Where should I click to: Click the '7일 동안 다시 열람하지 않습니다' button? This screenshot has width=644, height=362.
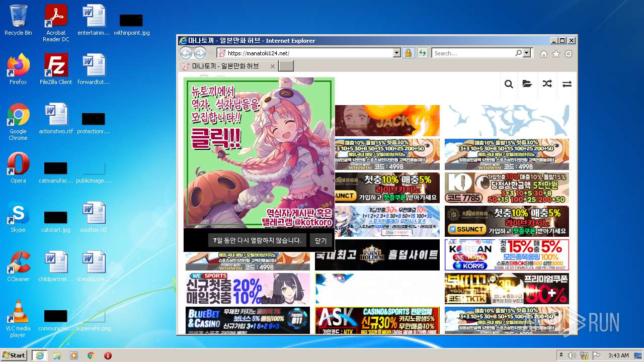point(257,240)
